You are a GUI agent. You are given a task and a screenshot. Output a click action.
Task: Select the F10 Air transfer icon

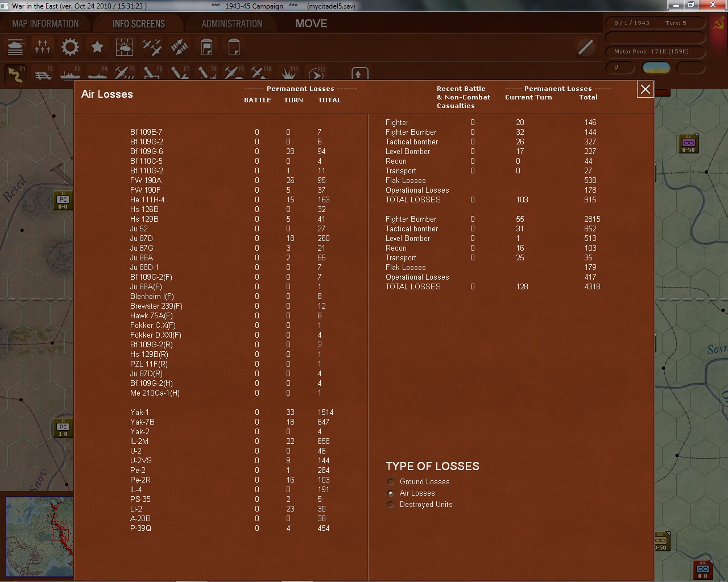[x=261, y=74]
